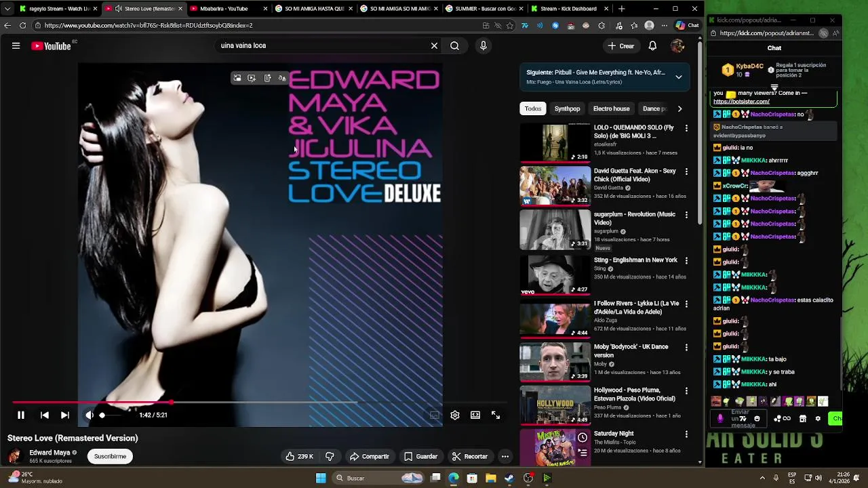Select the Todos filter chip
868x488 pixels.
pos(533,108)
